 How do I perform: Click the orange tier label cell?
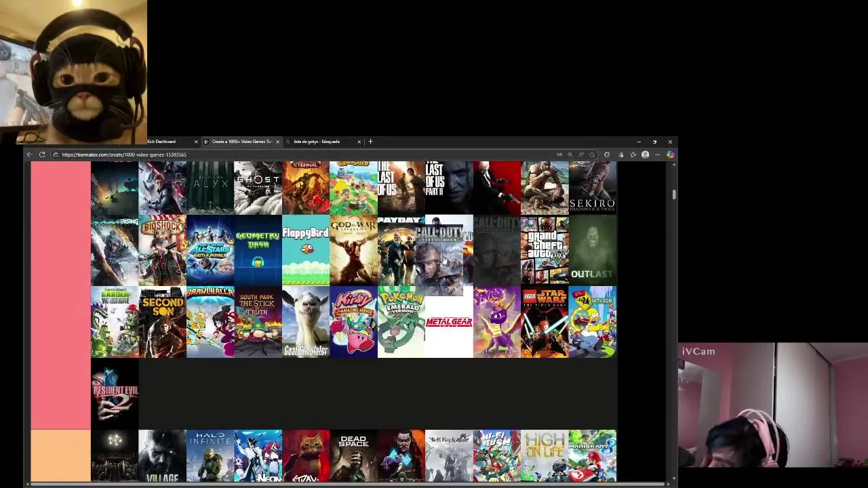coord(60,456)
